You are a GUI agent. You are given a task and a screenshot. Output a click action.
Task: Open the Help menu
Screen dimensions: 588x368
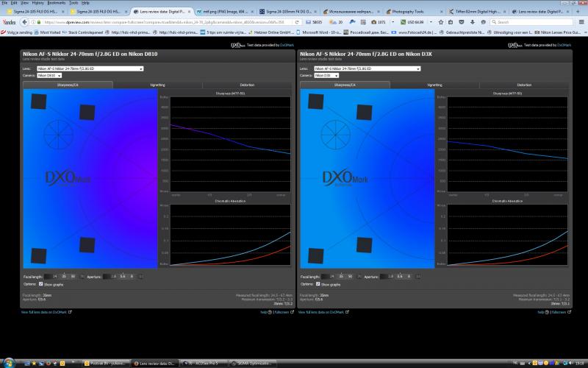(85, 3)
